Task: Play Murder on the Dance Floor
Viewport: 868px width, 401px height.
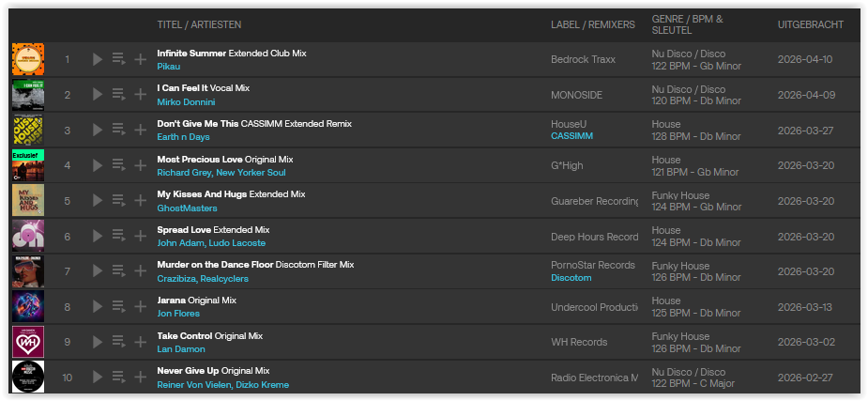Action: pos(98,271)
